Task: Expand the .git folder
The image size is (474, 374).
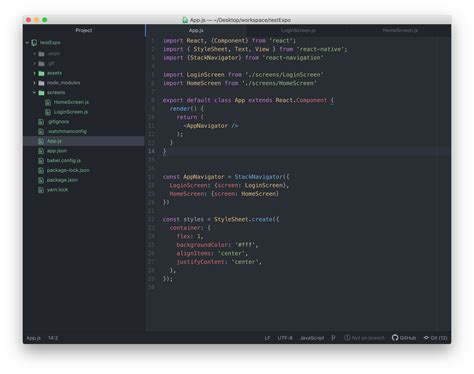Action: 34,63
